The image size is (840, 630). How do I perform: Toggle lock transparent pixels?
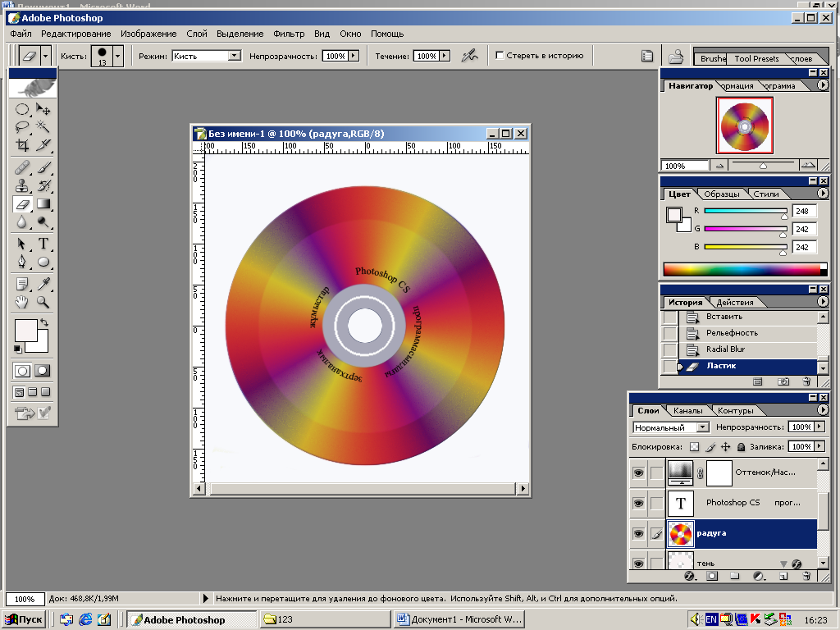(694, 447)
